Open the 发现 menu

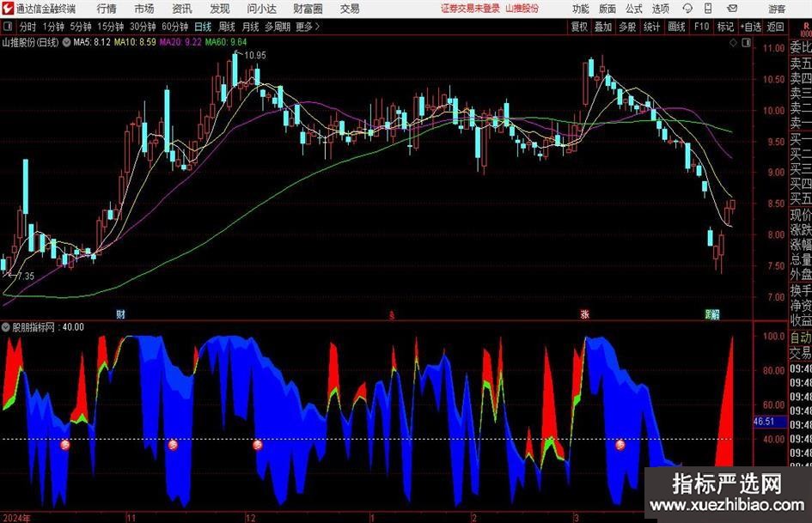(x=220, y=9)
